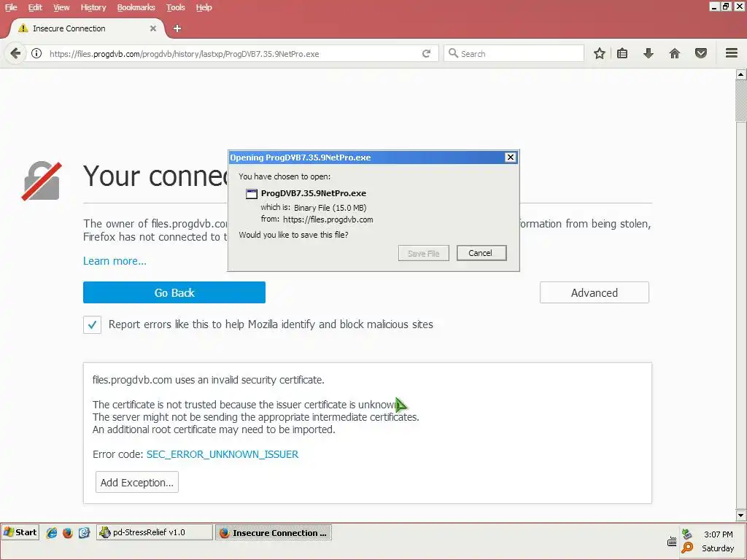The image size is (747, 560).
Task: Close the Insecure Connection tab
Action: pyautogui.click(x=153, y=28)
